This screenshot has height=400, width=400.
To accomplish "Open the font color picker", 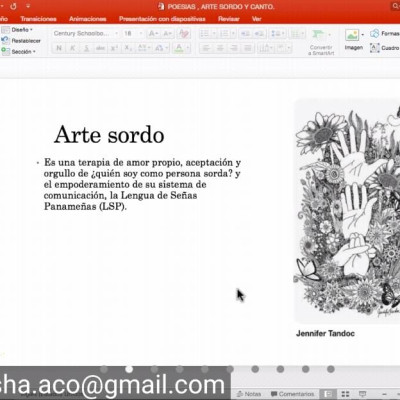I will (182, 48).
